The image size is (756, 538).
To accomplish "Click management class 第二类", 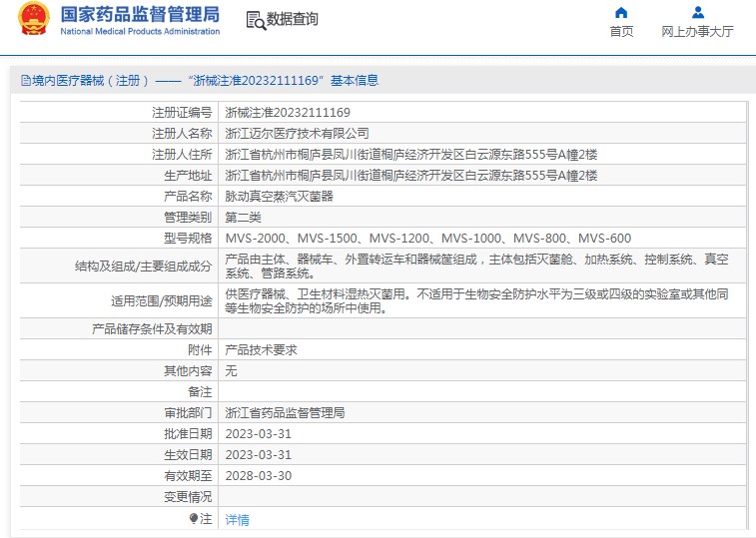I will (243, 218).
